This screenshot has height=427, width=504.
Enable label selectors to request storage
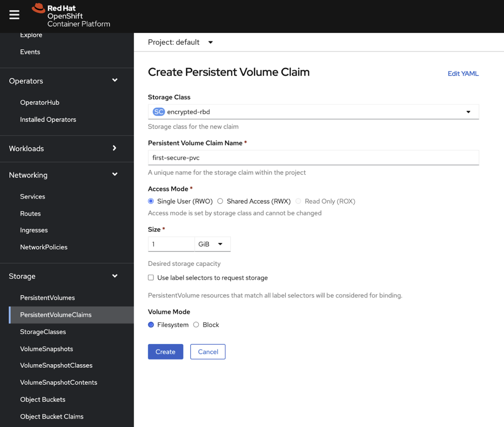coord(151,278)
